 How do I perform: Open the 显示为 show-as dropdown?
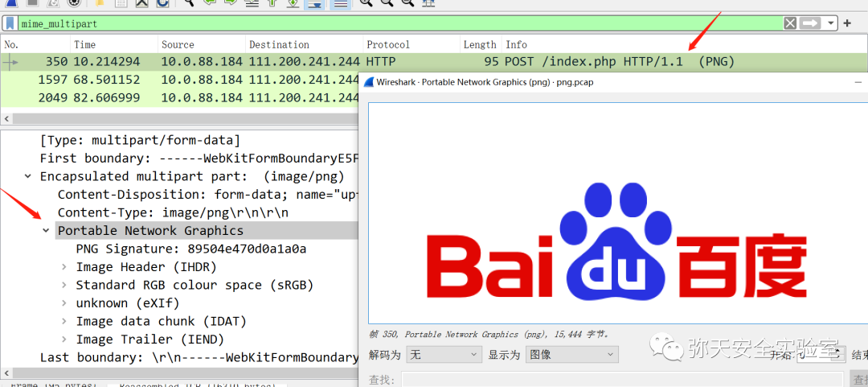572,354
